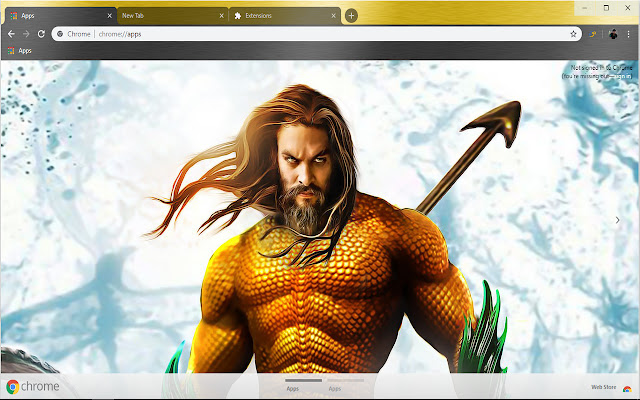Close the Extensions tab

[x=333, y=16]
